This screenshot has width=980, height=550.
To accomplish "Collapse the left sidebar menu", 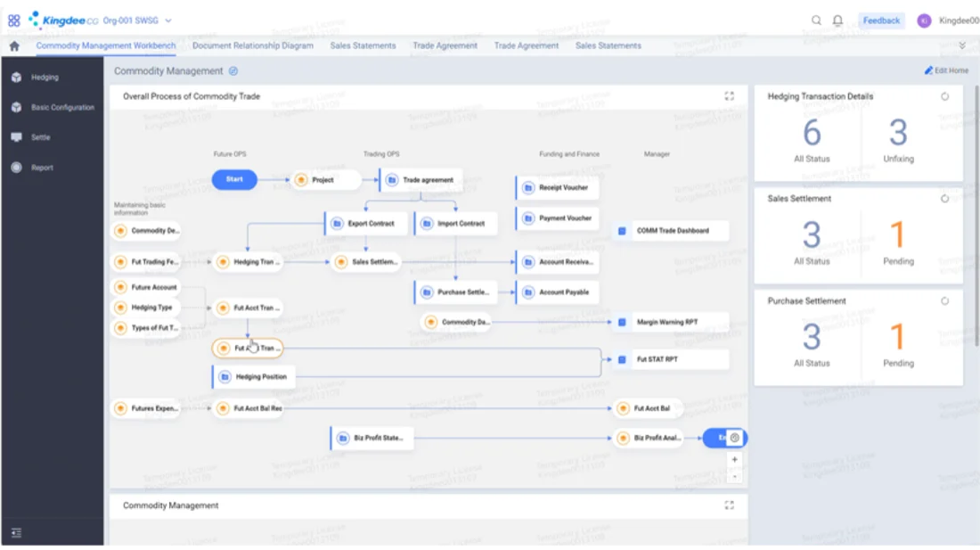I will tap(16, 532).
